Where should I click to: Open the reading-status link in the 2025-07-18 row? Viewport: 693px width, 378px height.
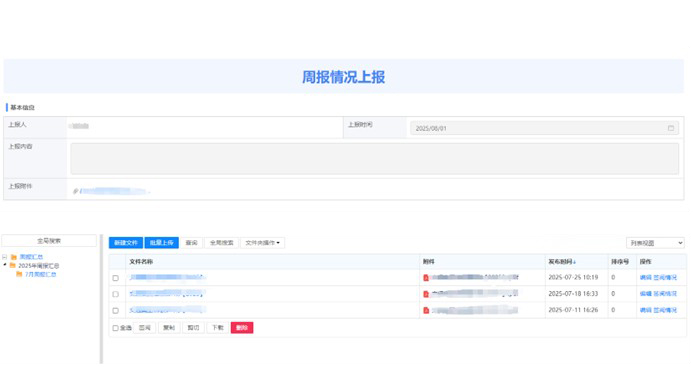665,294
